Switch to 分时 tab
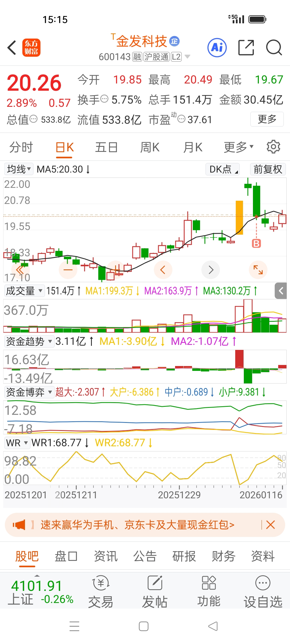 (21, 147)
